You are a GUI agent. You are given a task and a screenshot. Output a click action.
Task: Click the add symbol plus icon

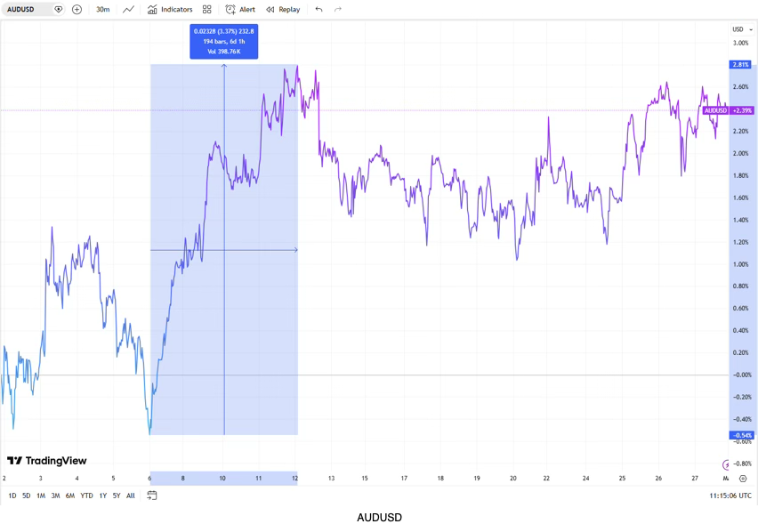[x=77, y=10]
